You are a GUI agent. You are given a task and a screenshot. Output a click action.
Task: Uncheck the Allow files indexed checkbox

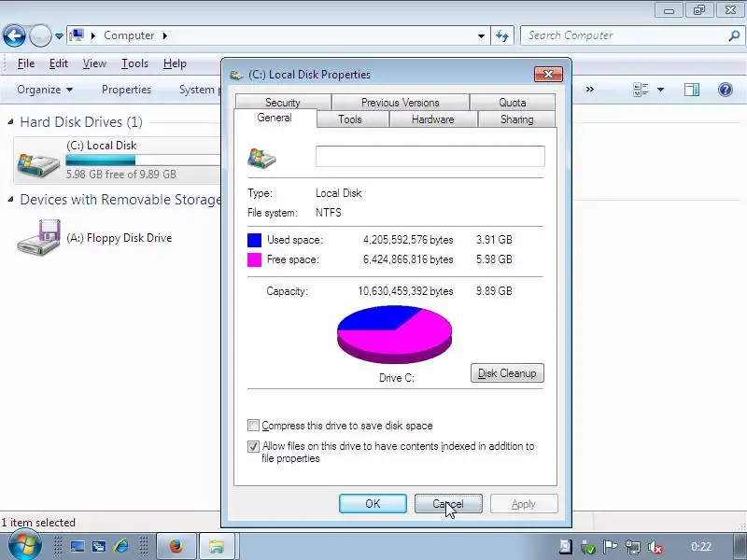(x=253, y=446)
